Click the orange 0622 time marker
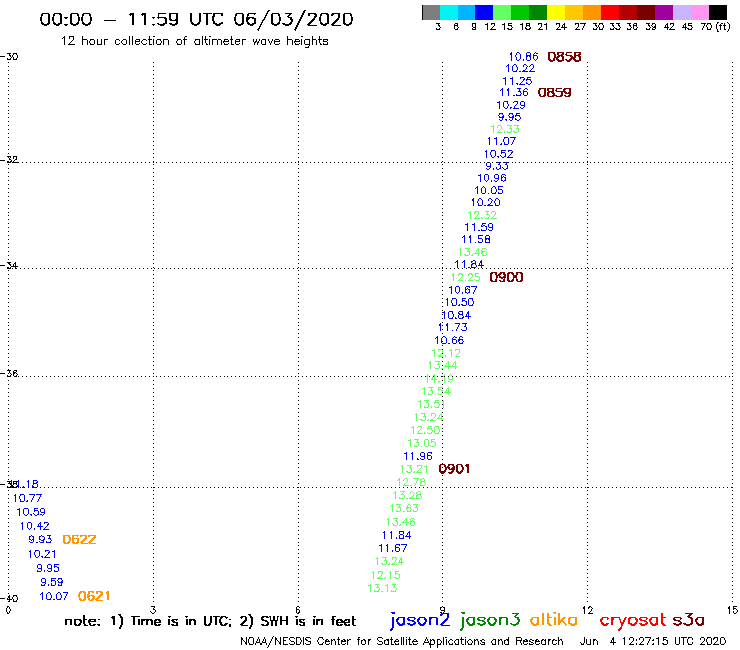 [79, 540]
